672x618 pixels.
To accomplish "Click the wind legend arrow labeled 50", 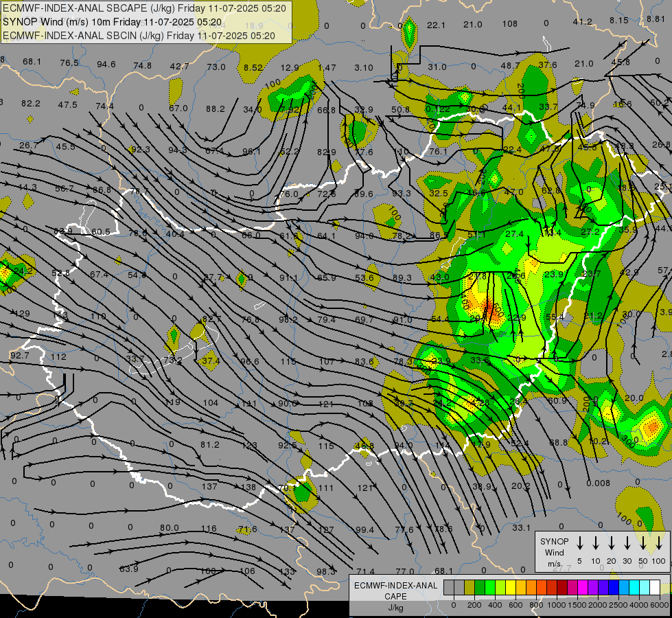I will coord(643,542).
